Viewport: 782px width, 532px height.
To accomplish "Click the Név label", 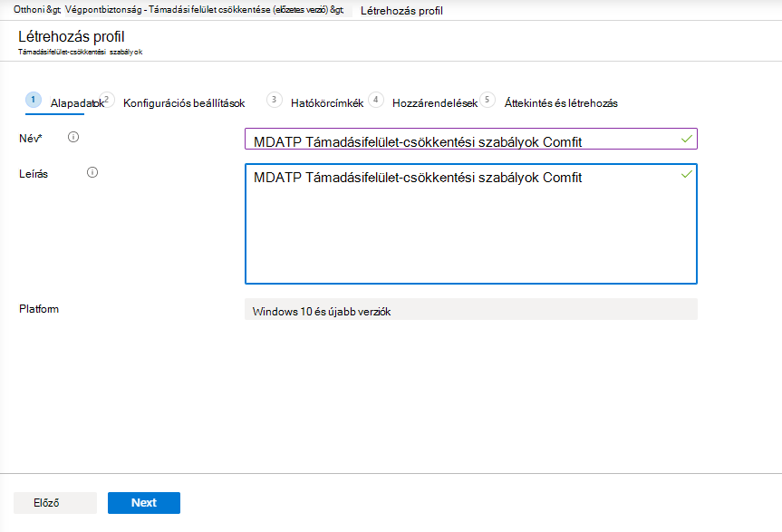I will [x=31, y=139].
